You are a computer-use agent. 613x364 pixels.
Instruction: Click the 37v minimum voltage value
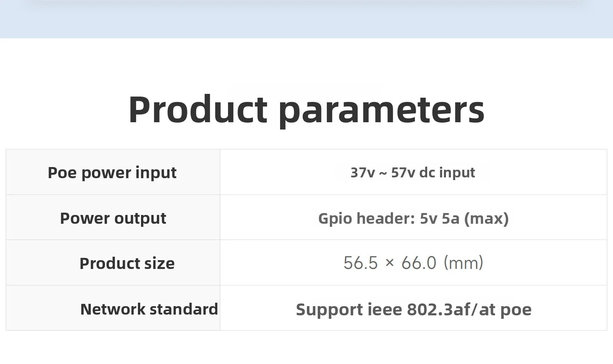tap(362, 173)
